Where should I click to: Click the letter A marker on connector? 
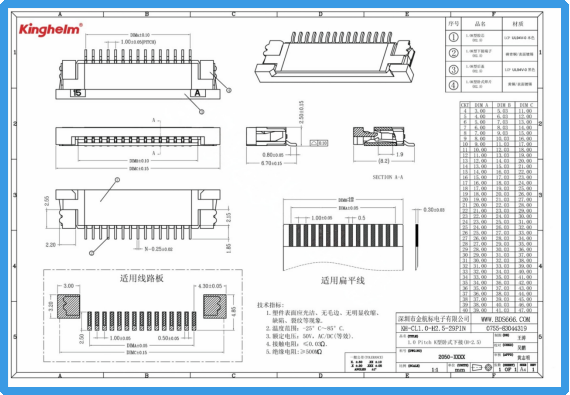click(197, 93)
